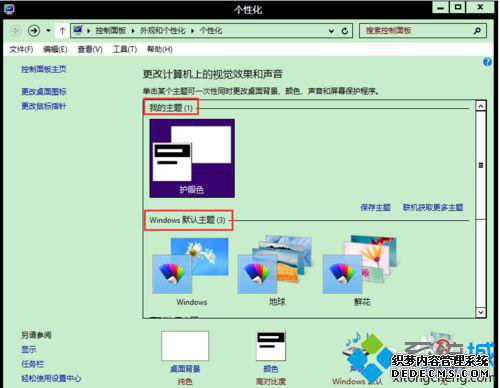
Task: Click the forward navigation arrow
Action: coord(34,31)
